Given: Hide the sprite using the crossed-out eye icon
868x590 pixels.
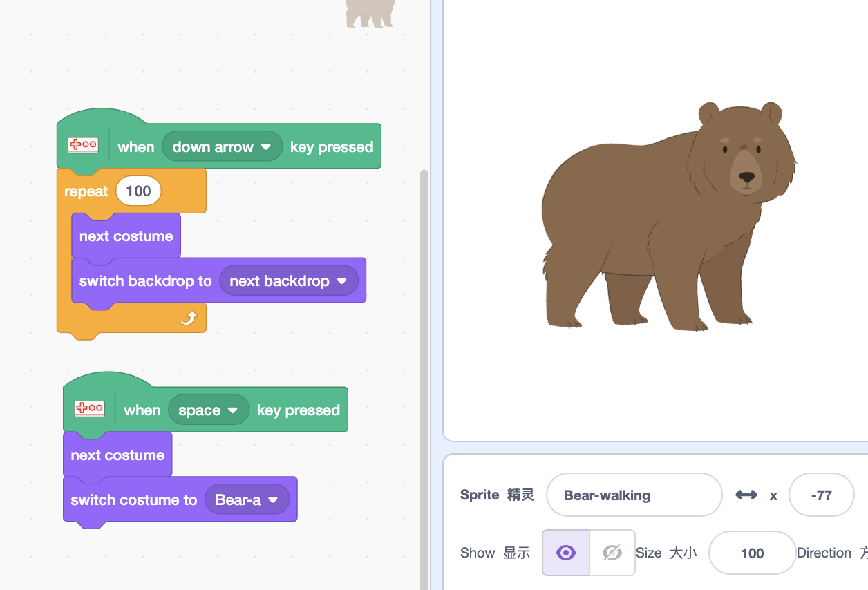Looking at the screenshot, I should click(612, 553).
